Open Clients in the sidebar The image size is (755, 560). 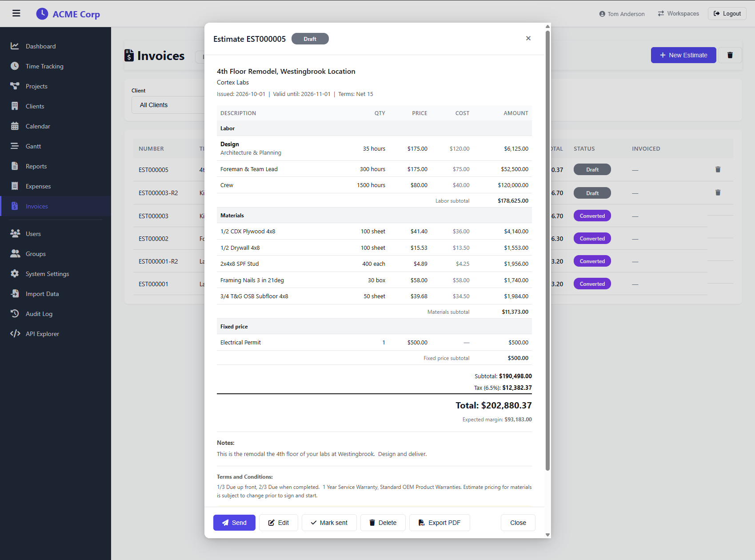35,106
